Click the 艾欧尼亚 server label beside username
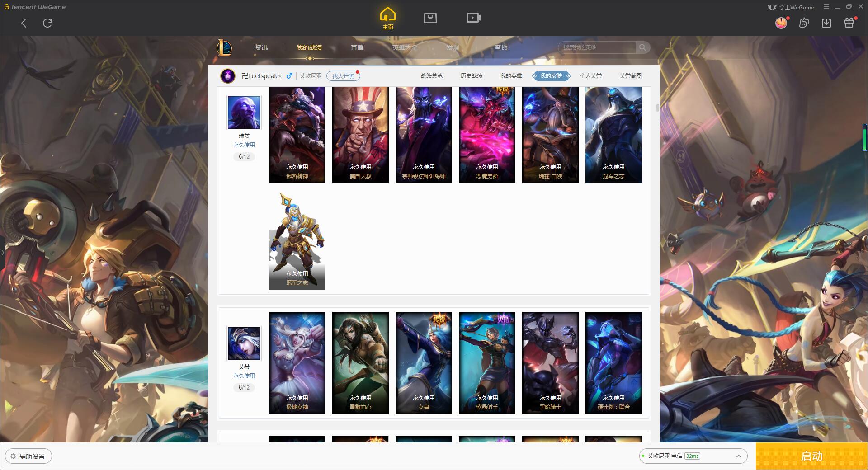 click(x=311, y=76)
